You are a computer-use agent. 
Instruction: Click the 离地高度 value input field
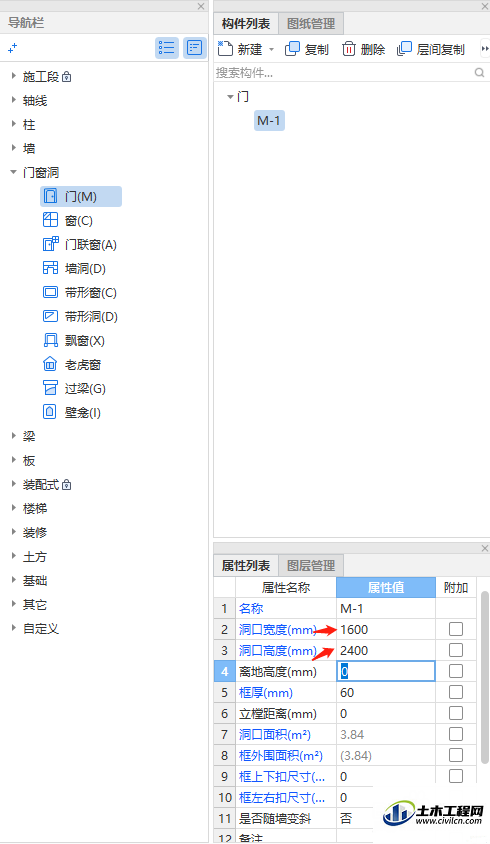tap(386, 671)
